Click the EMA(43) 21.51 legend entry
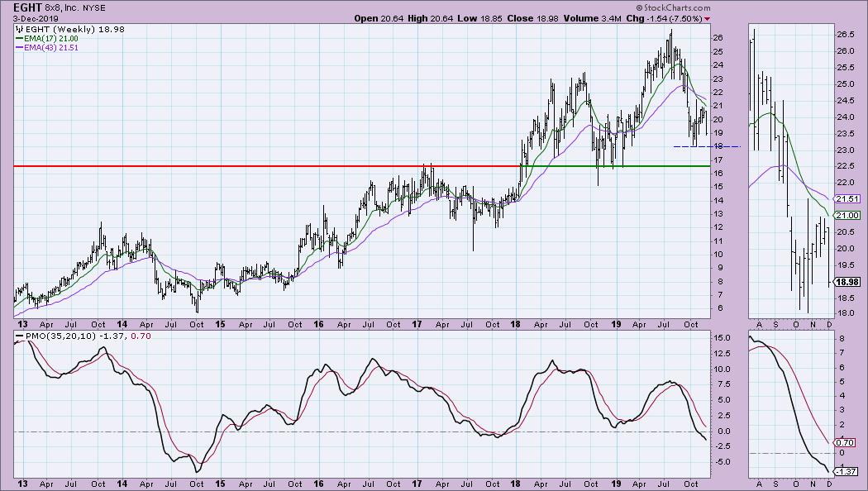Image resolution: width=868 pixels, height=491 pixels. (x=48, y=48)
